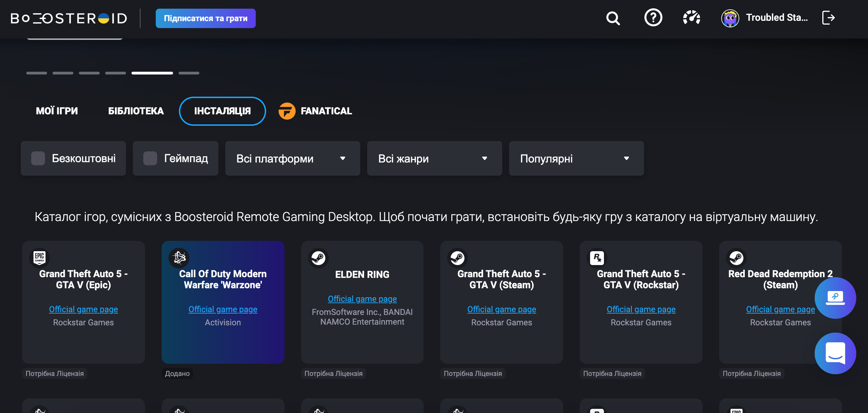This screenshot has width=868, height=413.
Task: Open Official game page link for GTA V (Steam)
Action: click(x=501, y=309)
